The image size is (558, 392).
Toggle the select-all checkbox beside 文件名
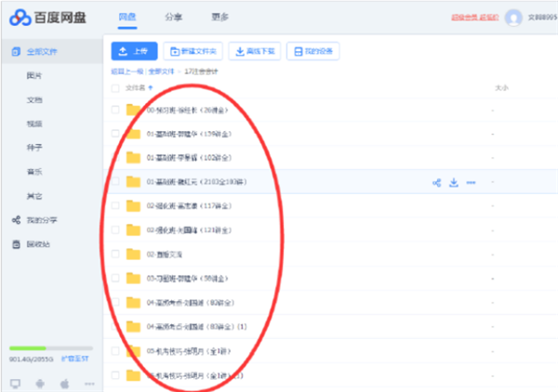[x=115, y=88]
